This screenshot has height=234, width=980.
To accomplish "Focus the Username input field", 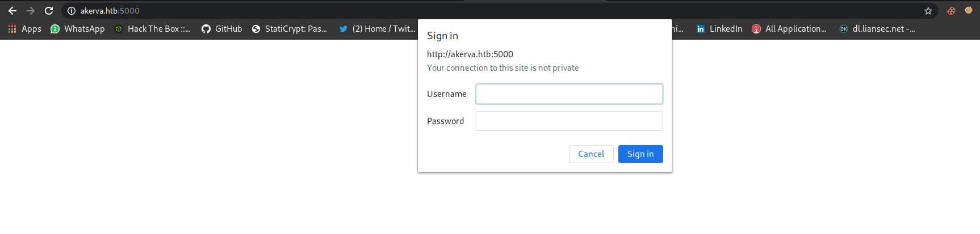I will click(569, 94).
